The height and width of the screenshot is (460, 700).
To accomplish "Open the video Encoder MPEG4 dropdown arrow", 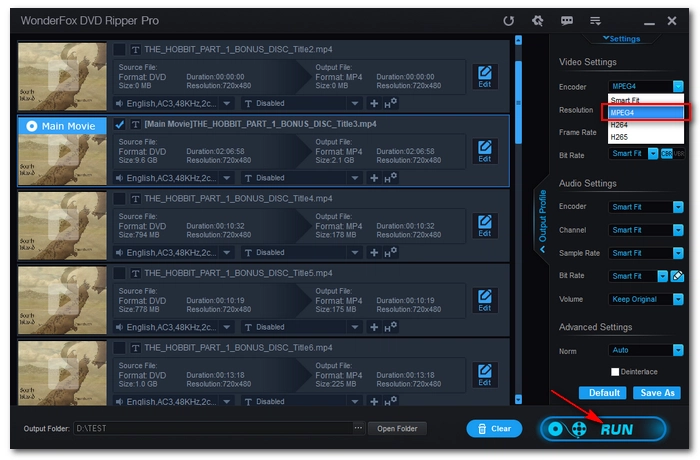I will 678,86.
